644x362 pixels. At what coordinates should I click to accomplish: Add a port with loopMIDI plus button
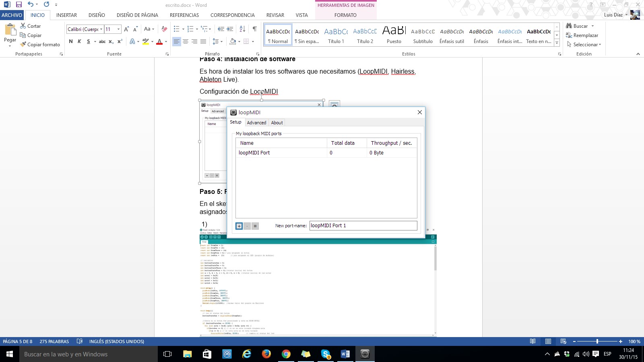click(239, 226)
